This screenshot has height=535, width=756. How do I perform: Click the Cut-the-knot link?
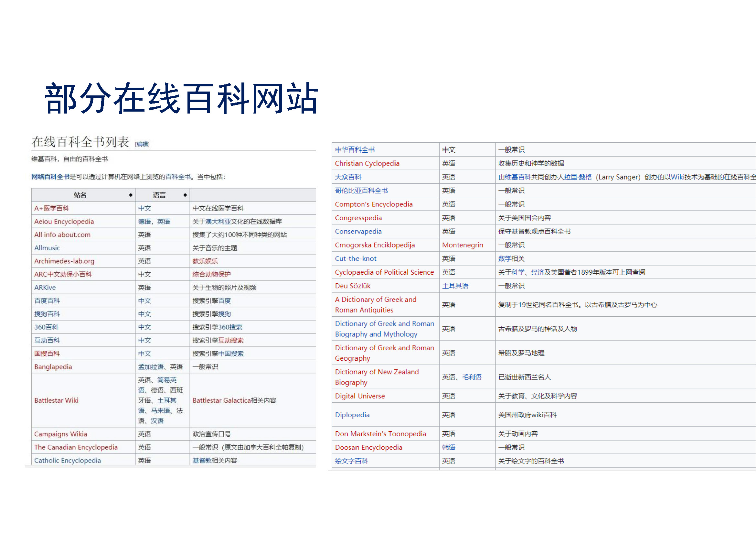pyautogui.click(x=356, y=259)
